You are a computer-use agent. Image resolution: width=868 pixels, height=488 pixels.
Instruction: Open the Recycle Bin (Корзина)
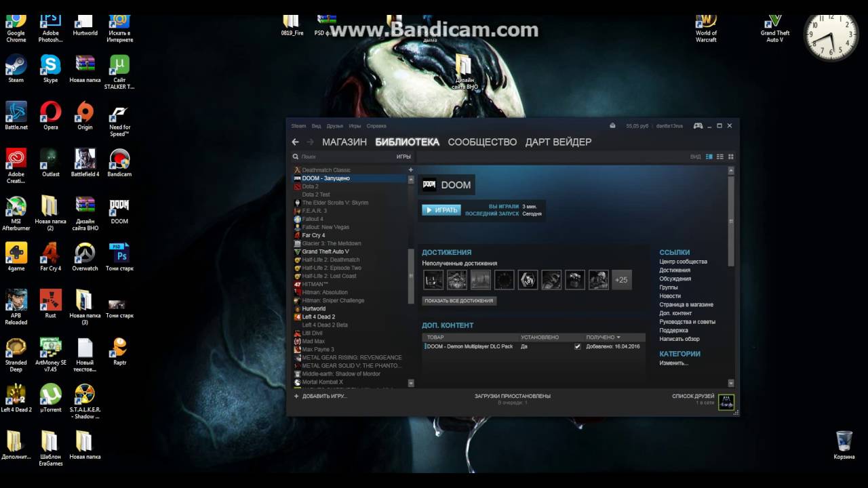click(x=844, y=445)
